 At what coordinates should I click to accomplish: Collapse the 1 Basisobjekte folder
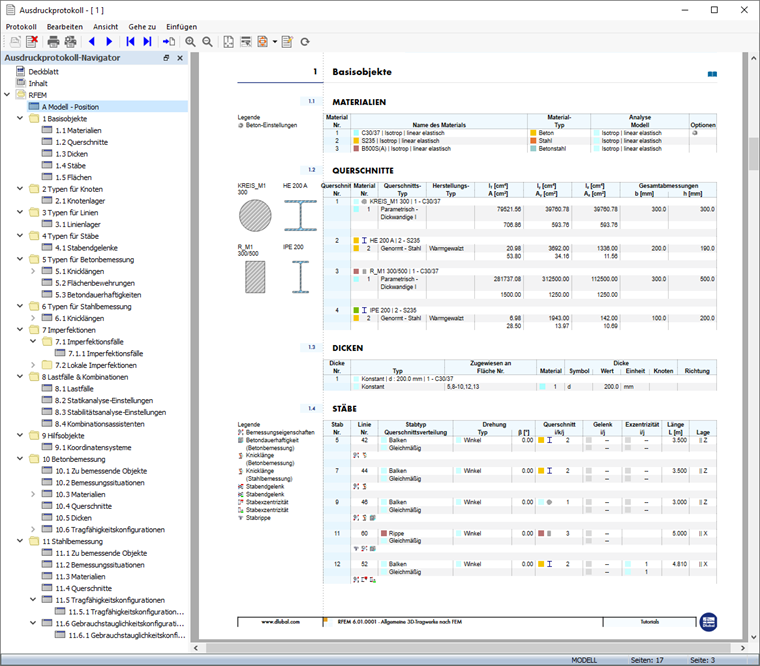coord(19,118)
